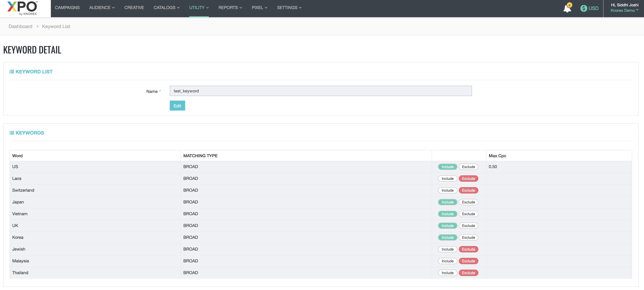The image size is (644, 290).
Task: Expand the Audience dropdown menu
Action: (102, 7)
